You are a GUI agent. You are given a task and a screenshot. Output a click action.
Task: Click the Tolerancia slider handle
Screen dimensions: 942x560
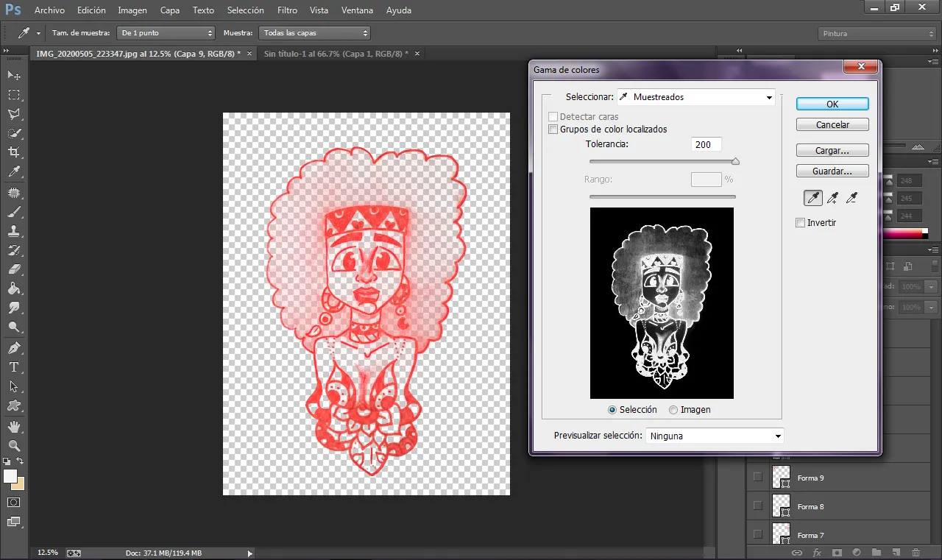coord(735,161)
